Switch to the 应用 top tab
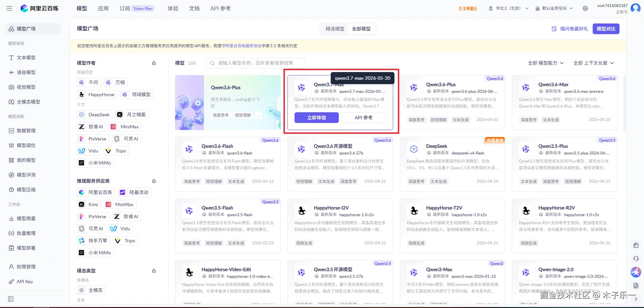The width and height of the screenshot is (644, 308). tap(103, 8)
